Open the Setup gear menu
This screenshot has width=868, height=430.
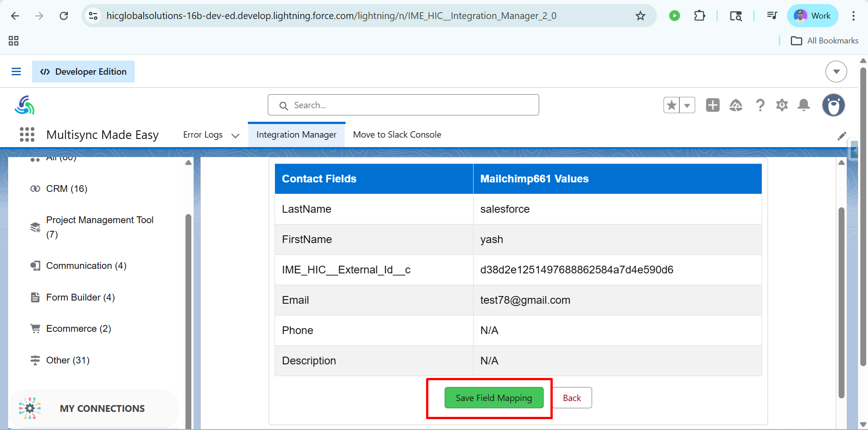point(782,105)
